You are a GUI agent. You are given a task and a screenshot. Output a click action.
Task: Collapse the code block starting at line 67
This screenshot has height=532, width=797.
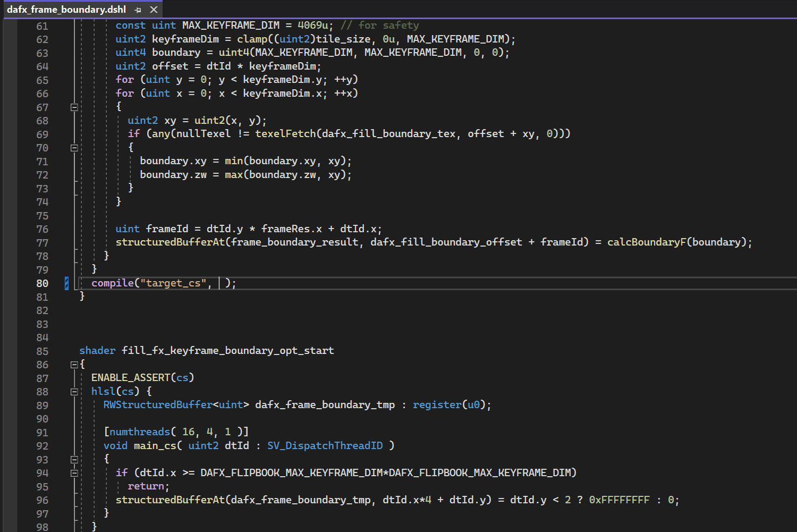(x=74, y=107)
